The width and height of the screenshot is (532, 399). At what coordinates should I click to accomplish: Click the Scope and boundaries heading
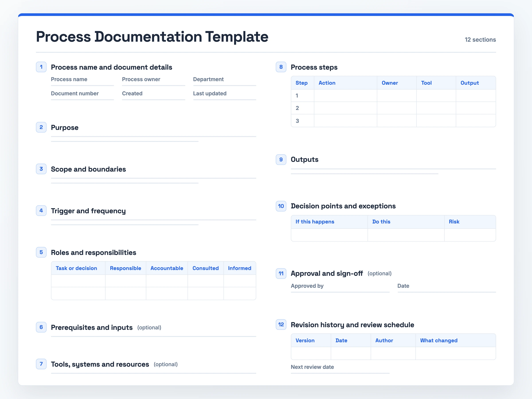click(x=88, y=169)
